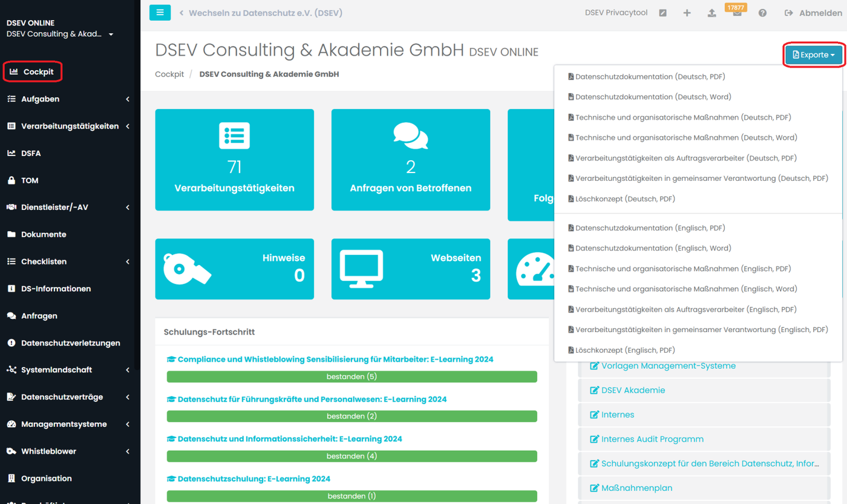Select Verarbeitungstätigkeiten in gemeinsamer Verantwortung (Deutsch, PDF)
Image resolution: width=847 pixels, height=504 pixels.
pyautogui.click(x=698, y=178)
